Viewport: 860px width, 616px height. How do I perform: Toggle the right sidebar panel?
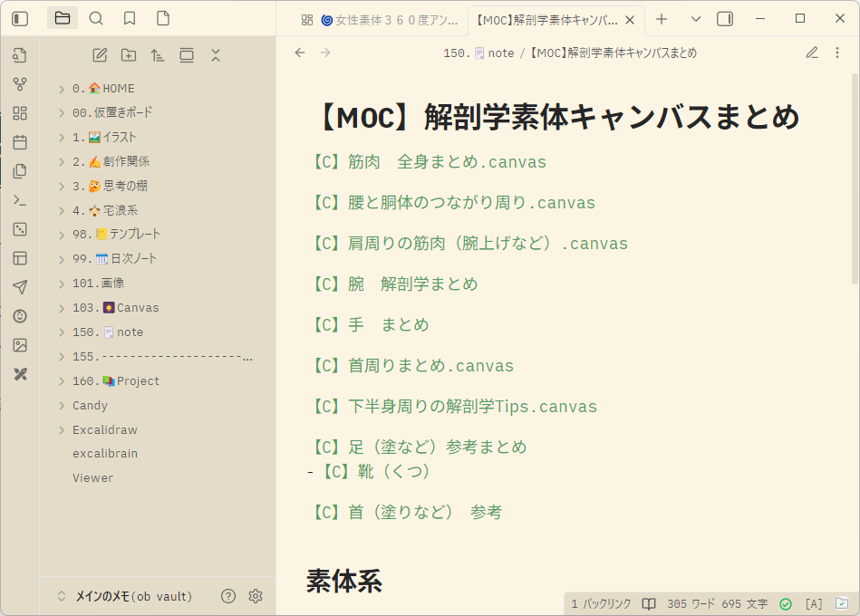(x=725, y=18)
